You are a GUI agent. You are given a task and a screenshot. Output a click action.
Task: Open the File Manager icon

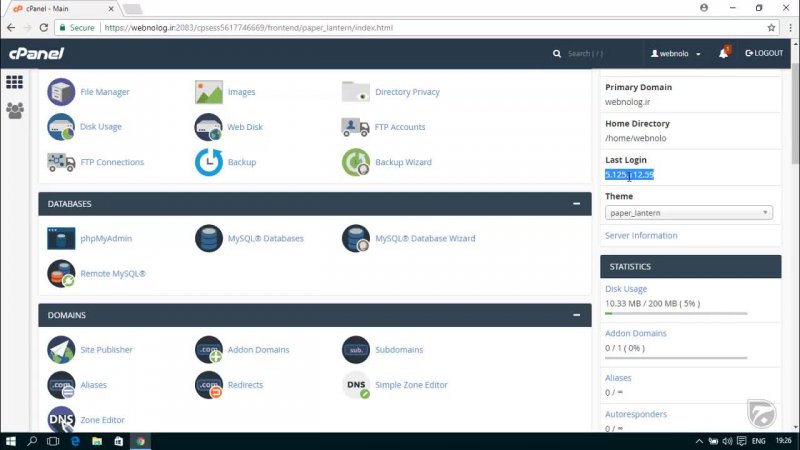pos(61,92)
